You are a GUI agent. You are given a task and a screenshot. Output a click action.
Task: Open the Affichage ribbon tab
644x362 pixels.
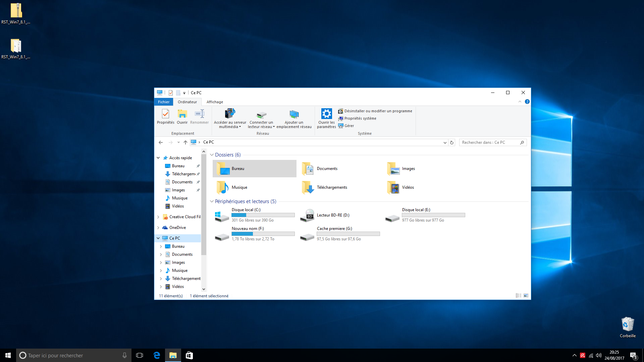(215, 102)
